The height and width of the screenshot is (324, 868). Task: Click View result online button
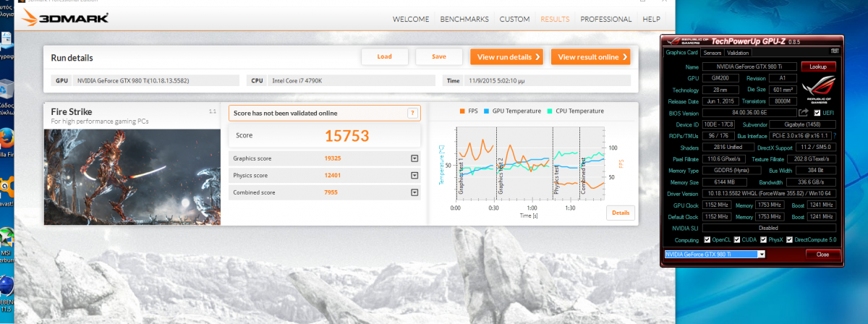[590, 56]
